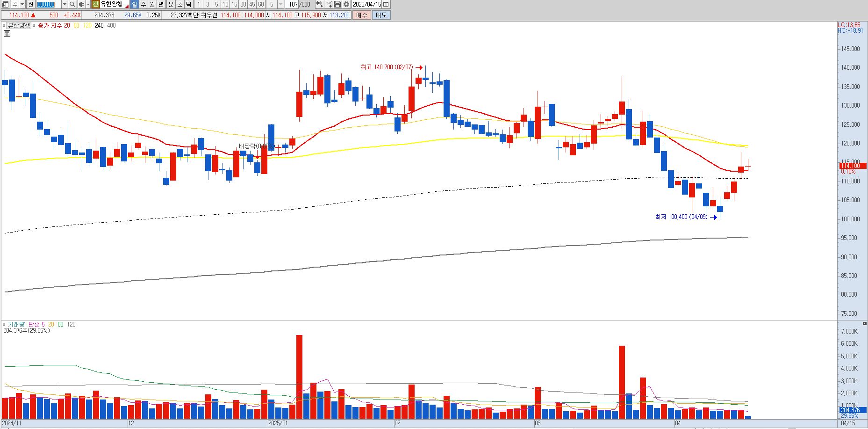Open the interval dropdown next to 5
The height and width of the screenshot is (429, 868).
pos(280,4)
